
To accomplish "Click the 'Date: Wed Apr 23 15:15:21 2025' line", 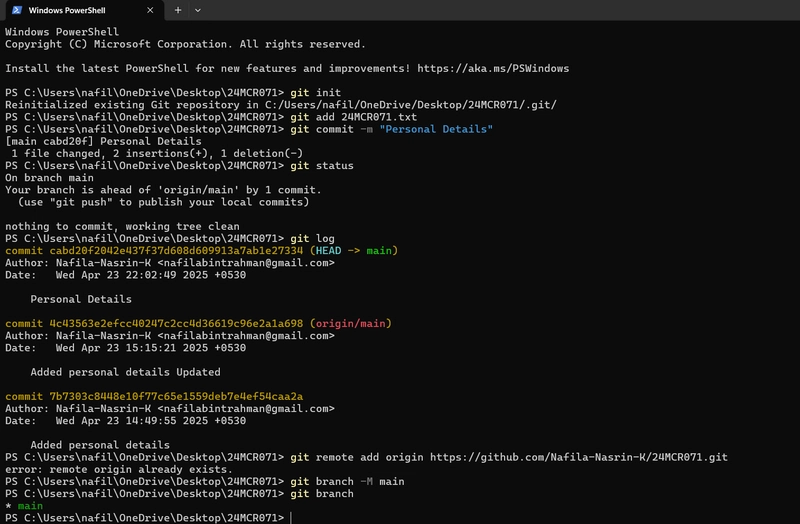I will click(126, 348).
